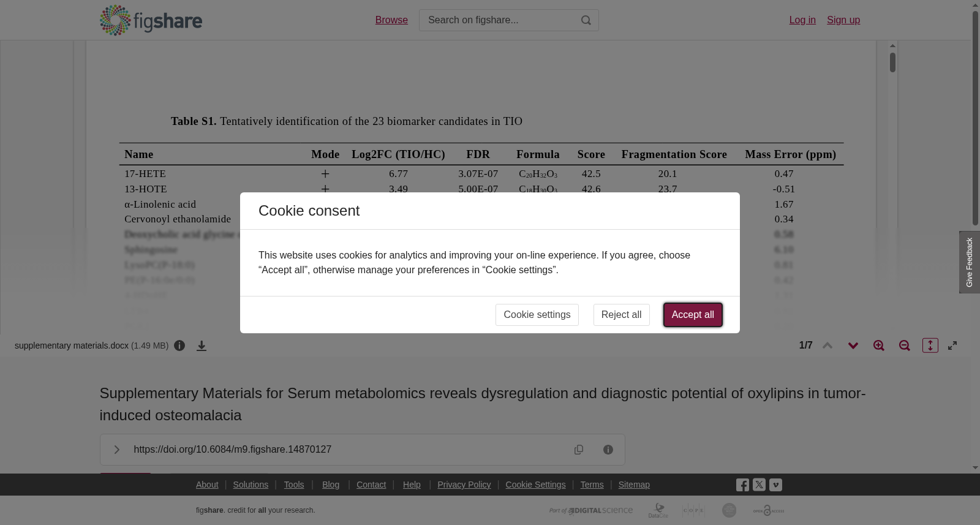The width and height of the screenshot is (980, 525).
Task: Zoom in on the document preview
Action: click(x=879, y=346)
